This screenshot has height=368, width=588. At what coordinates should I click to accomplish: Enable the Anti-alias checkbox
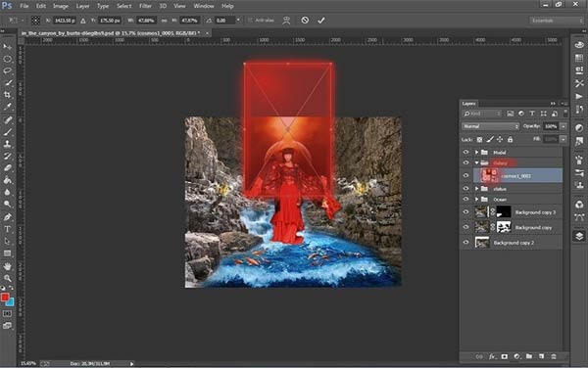pos(250,21)
